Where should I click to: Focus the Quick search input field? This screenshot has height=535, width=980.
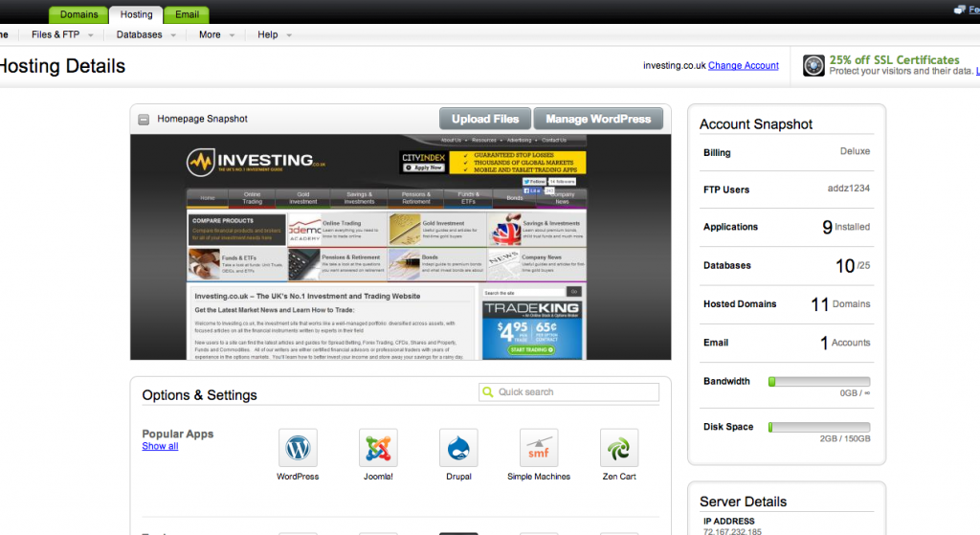576,392
